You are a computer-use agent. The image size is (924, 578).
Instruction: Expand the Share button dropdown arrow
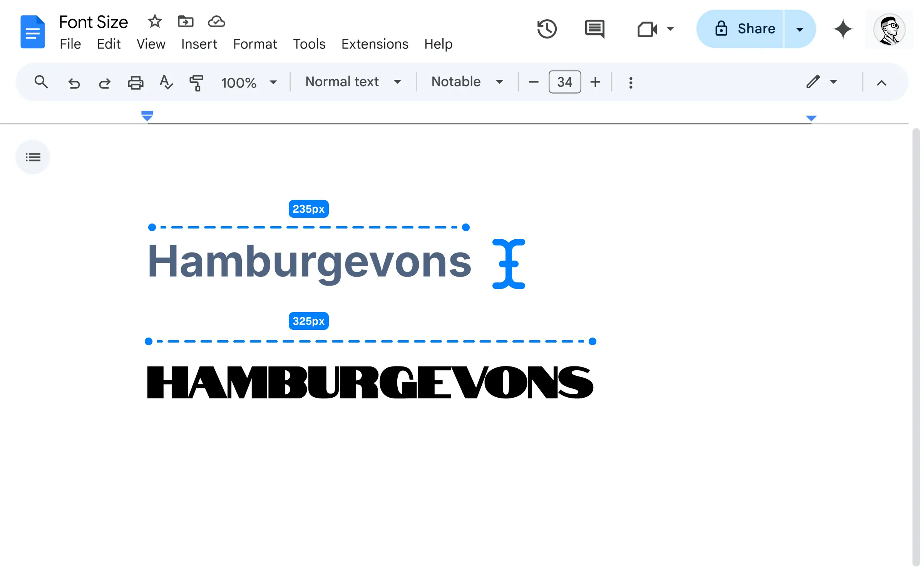800,29
